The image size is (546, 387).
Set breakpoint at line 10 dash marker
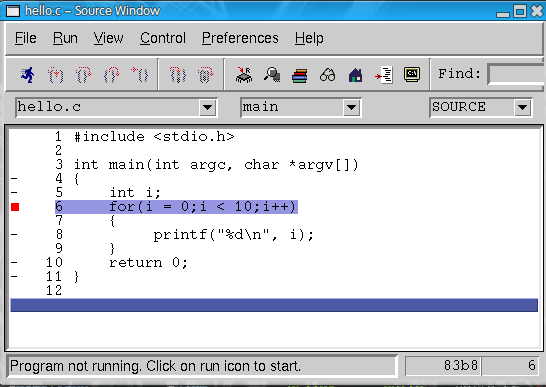(14, 262)
